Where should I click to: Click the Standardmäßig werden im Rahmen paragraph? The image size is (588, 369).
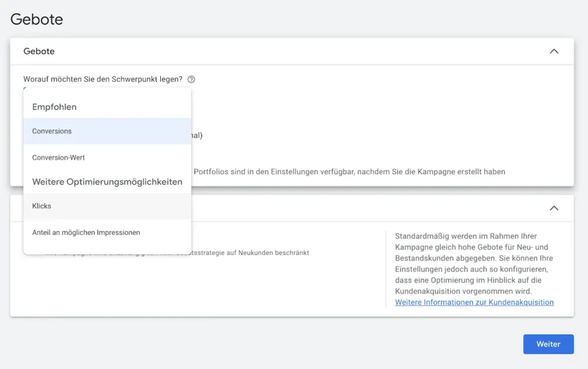pos(474,264)
